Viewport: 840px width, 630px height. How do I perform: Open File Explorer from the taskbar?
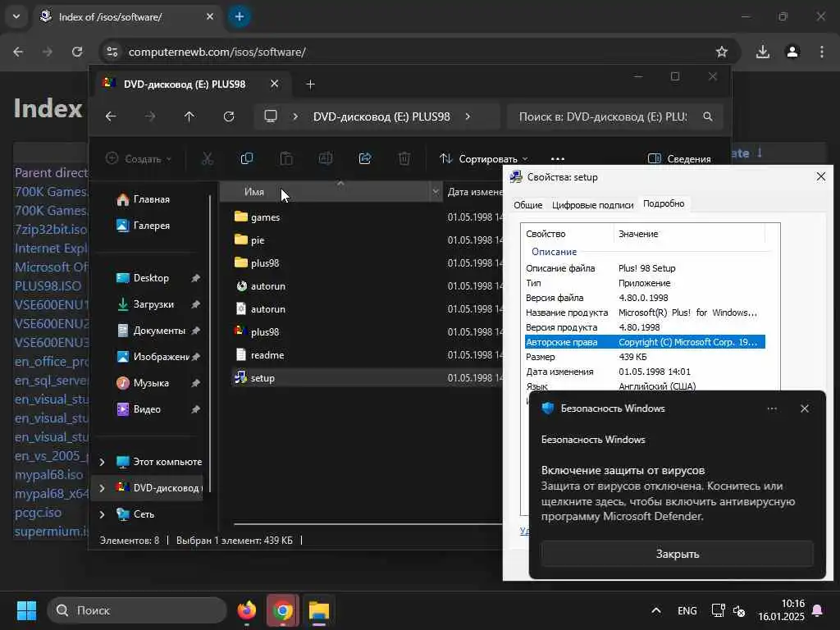[x=319, y=610]
